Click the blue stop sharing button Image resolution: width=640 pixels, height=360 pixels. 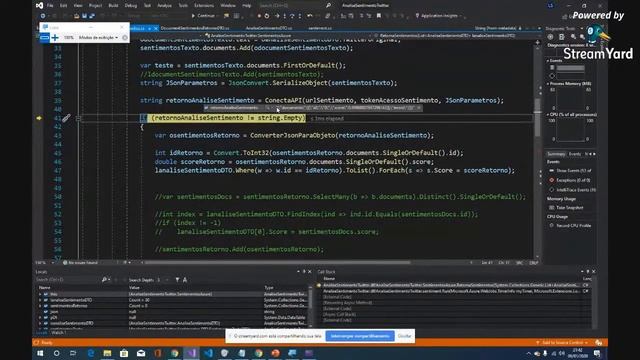[360, 336]
